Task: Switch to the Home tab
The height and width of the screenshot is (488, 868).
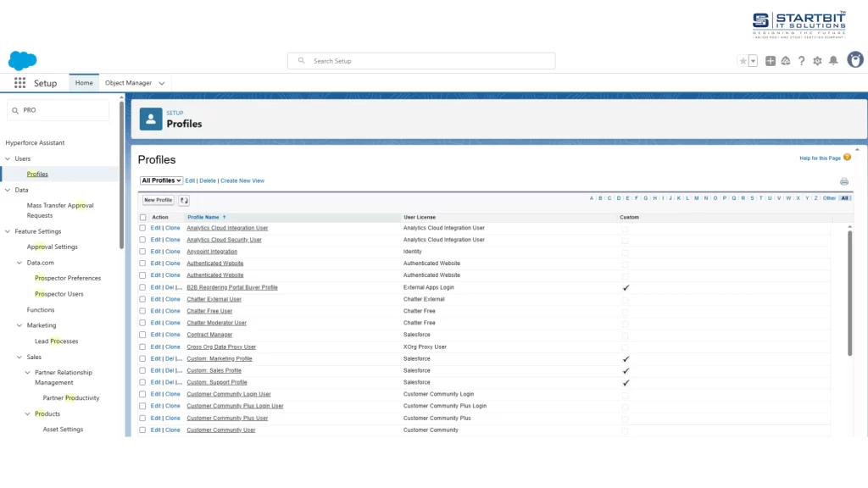Action: (84, 83)
